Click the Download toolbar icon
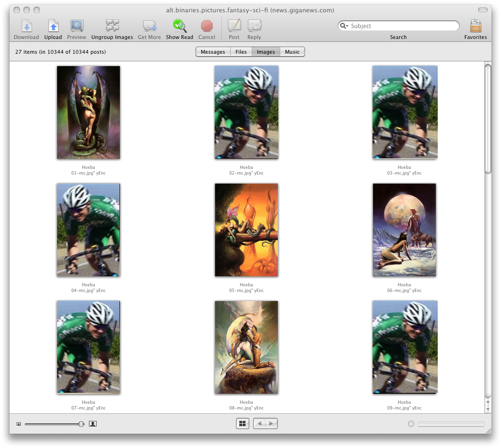Image resolution: width=501 pixels, height=448 pixels. pos(27,26)
